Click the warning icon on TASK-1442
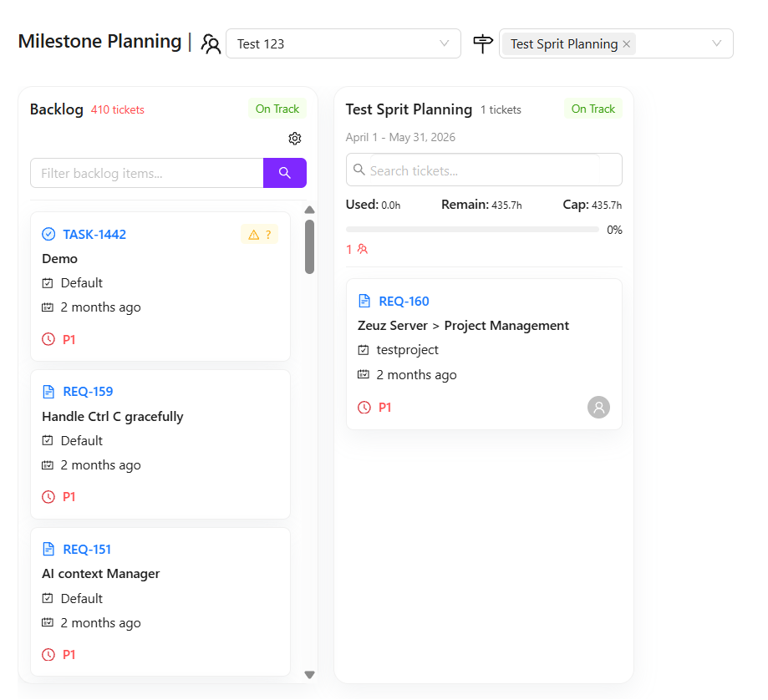The height and width of the screenshot is (700, 768). (x=253, y=235)
